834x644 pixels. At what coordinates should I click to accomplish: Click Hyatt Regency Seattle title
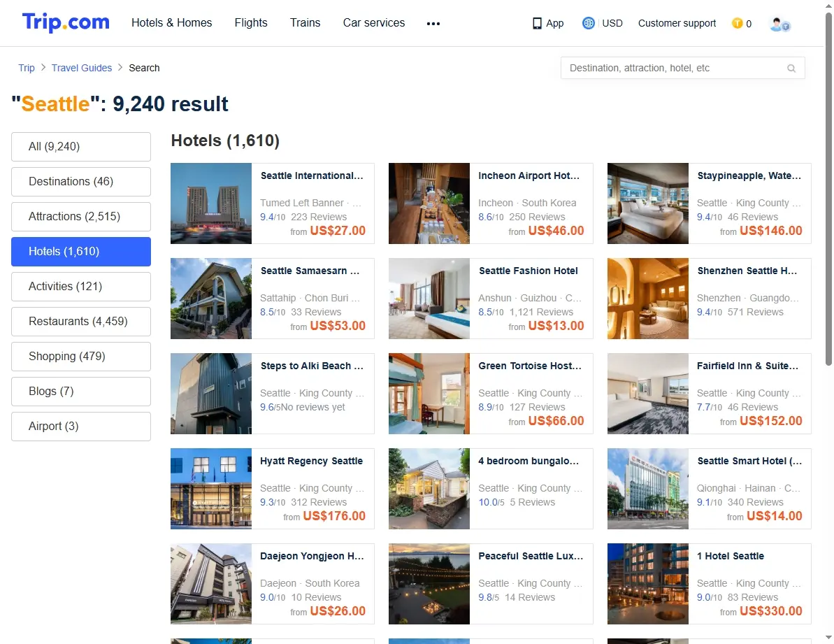tap(312, 461)
